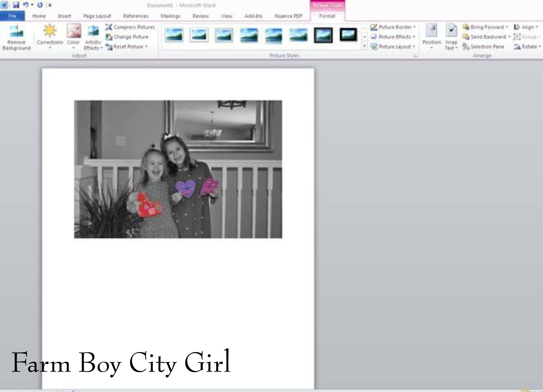The width and height of the screenshot is (543, 392).
Task: Click the blue File button
Action: pos(12,16)
